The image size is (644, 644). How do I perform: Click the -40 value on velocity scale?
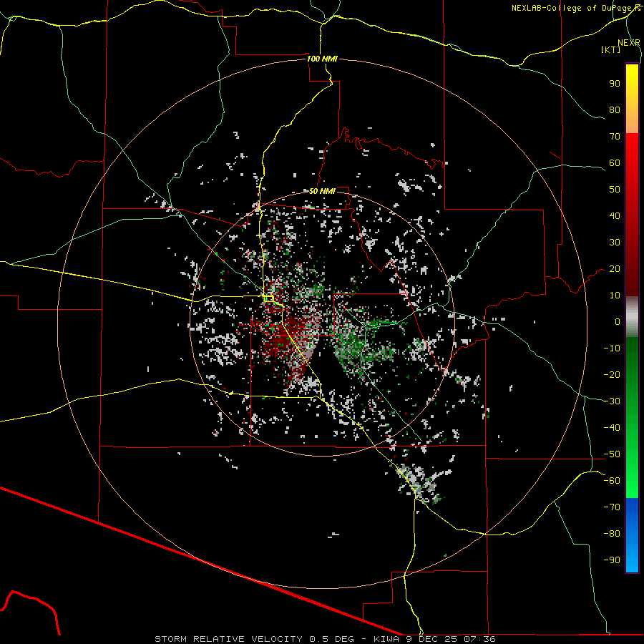click(612, 428)
